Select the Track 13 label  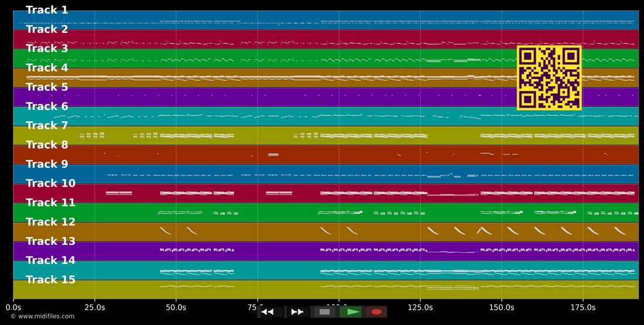coord(50,241)
